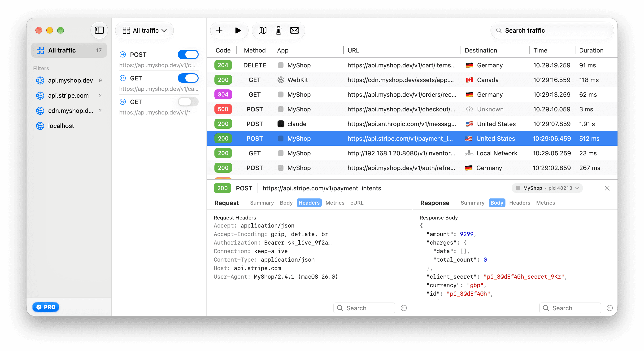Close the request detail panel
The height and width of the screenshot is (351, 644).
[x=607, y=188]
